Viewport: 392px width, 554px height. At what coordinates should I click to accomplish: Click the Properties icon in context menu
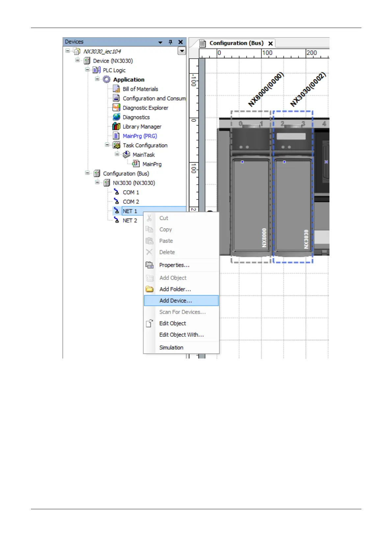(149, 265)
